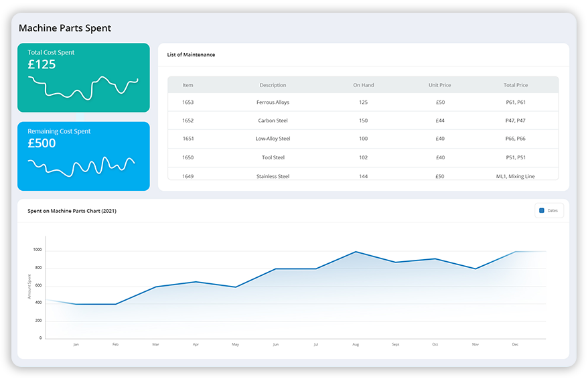Click the sparkline in Total Cost Spent card

83,86
